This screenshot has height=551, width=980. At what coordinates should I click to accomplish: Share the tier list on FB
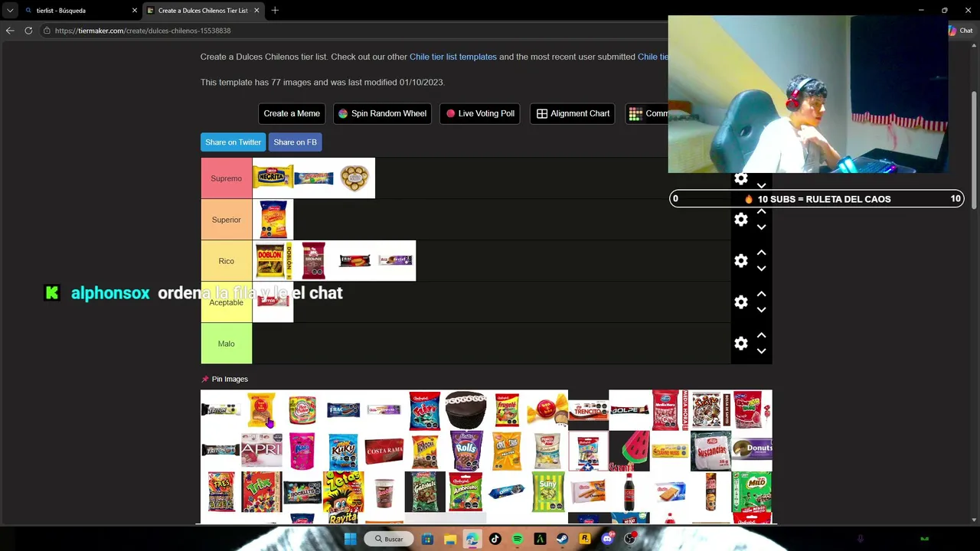click(295, 142)
